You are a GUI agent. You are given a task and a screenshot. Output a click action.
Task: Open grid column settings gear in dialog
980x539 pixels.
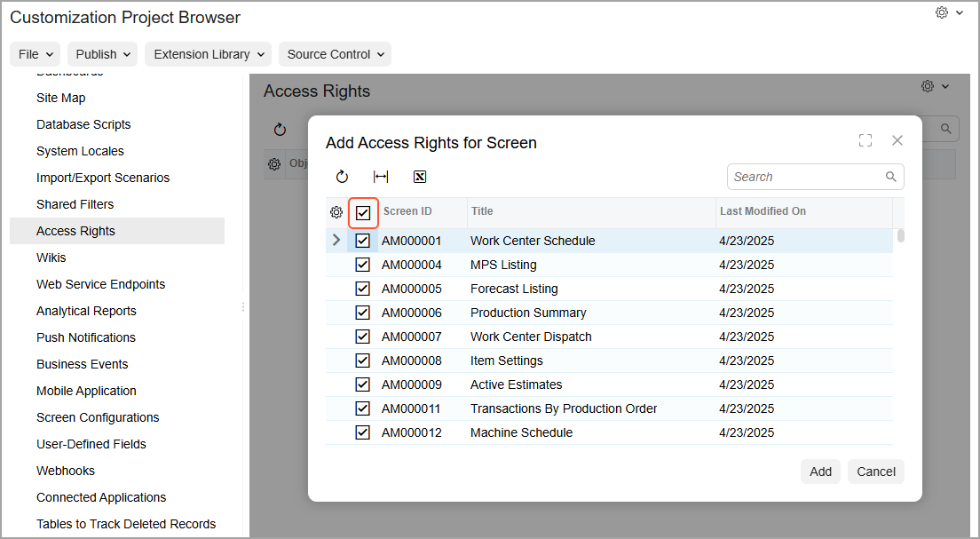pos(336,212)
